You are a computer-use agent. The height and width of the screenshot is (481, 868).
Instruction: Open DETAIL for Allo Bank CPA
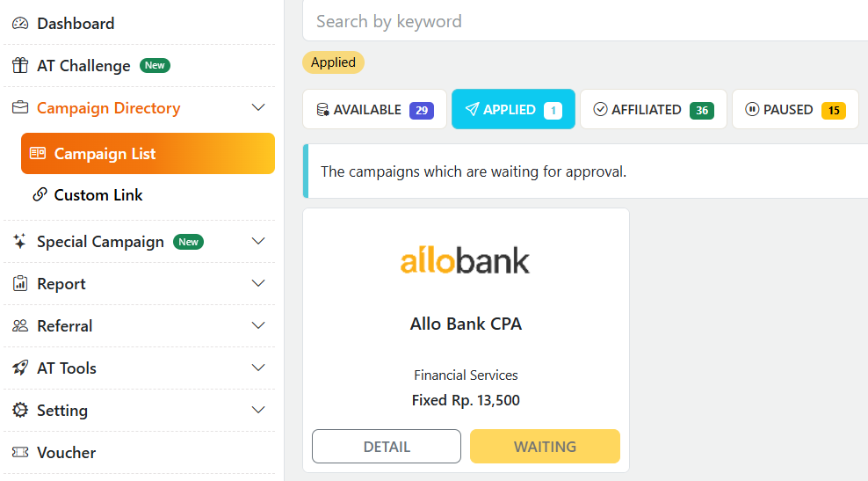click(387, 447)
